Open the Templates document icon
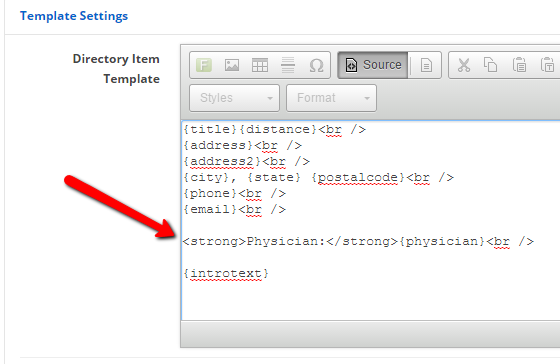Image resolution: width=560 pixels, height=364 pixels. pyautogui.click(x=426, y=65)
